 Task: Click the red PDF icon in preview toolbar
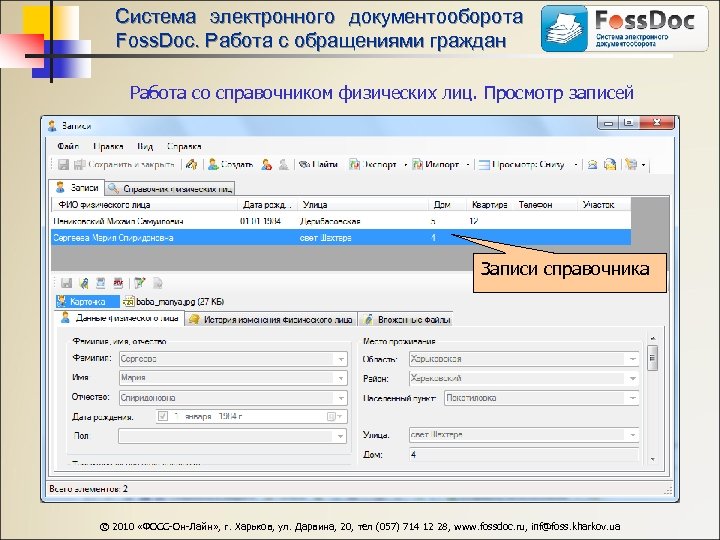(x=118, y=283)
